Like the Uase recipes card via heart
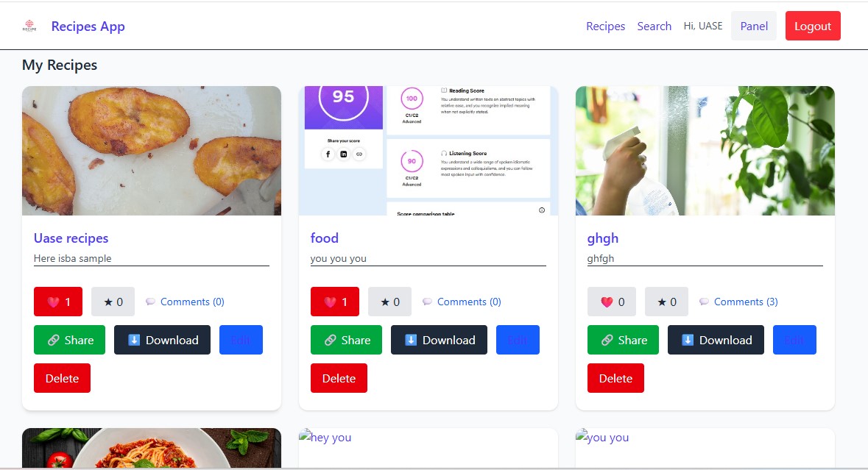Viewport: 868px width, 470px height. pos(58,302)
